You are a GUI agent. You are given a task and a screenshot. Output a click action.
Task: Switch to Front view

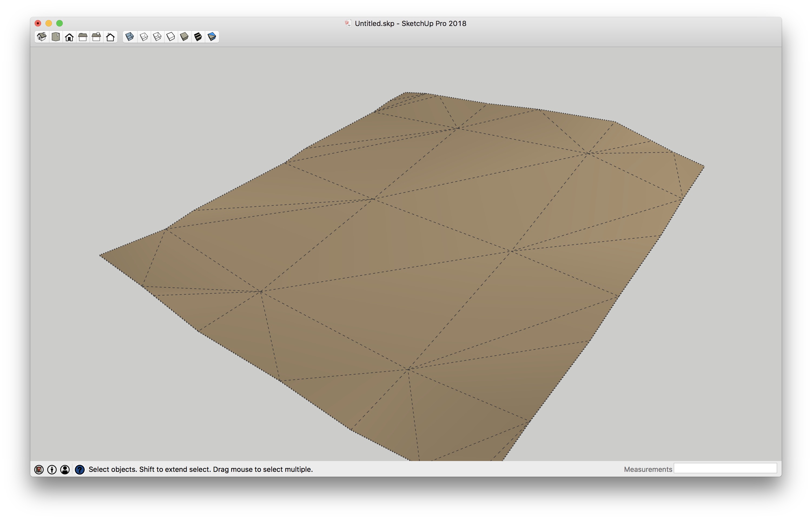point(69,37)
